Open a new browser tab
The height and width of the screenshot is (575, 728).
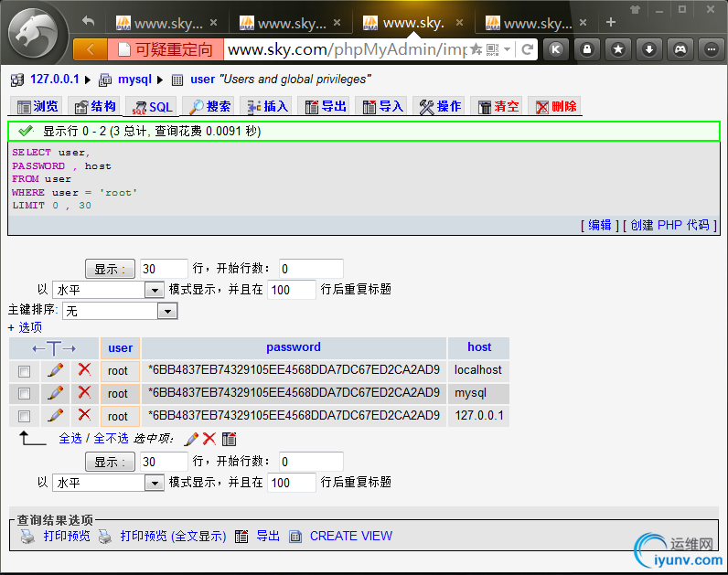tap(611, 22)
